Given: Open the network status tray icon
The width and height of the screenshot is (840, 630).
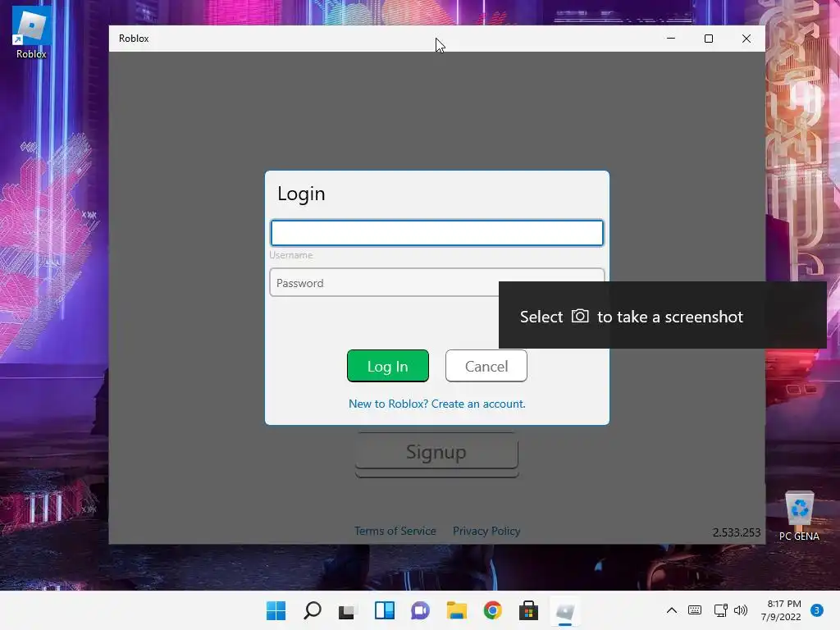Looking at the screenshot, I should 720,610.
